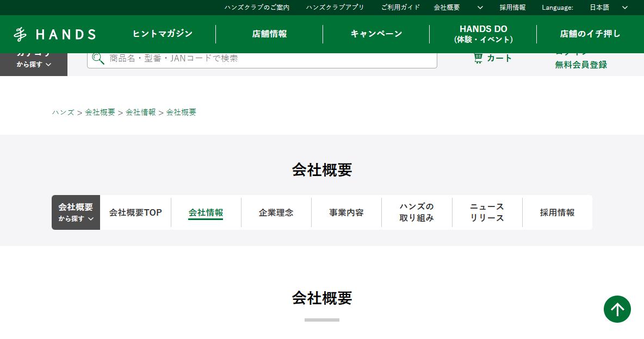The image size is (644, 339).
Task: Open the ヒントマガジン menu
Action: coord(162,34)
